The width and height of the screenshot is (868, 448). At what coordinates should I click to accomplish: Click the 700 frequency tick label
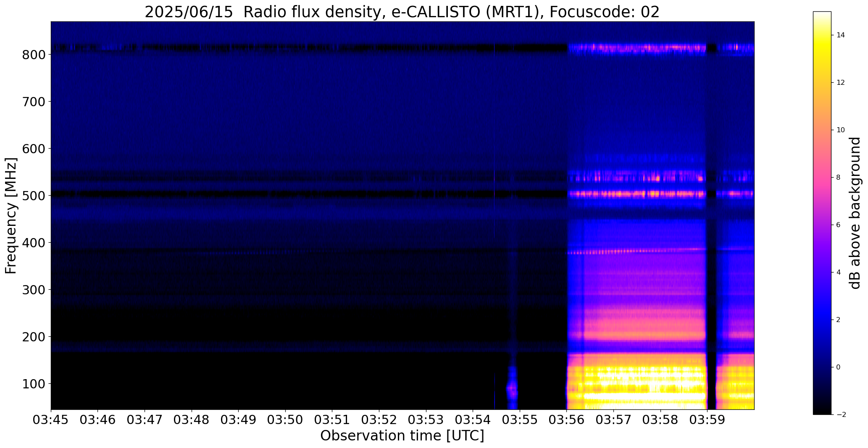(x=33, y=102)
